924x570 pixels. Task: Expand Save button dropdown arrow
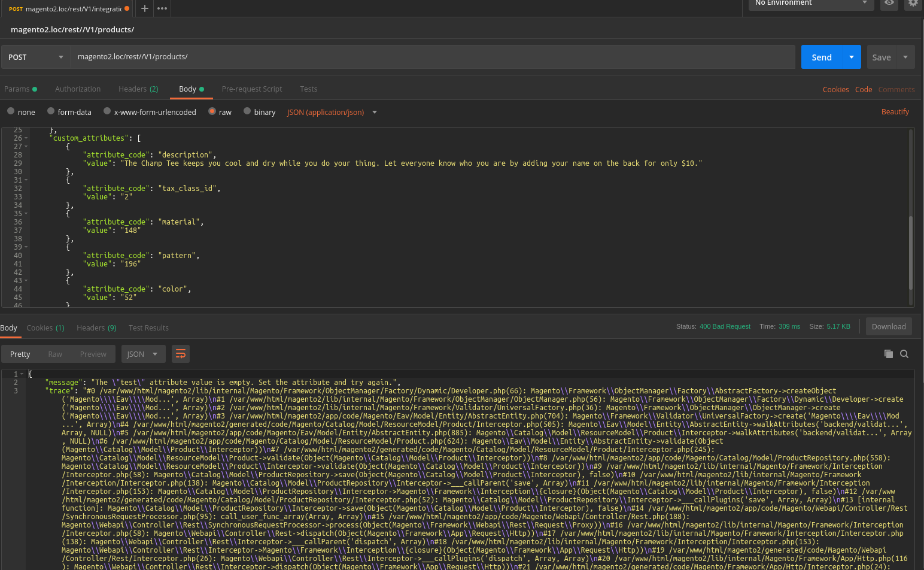pyautogui.click(x=905, y=57)
